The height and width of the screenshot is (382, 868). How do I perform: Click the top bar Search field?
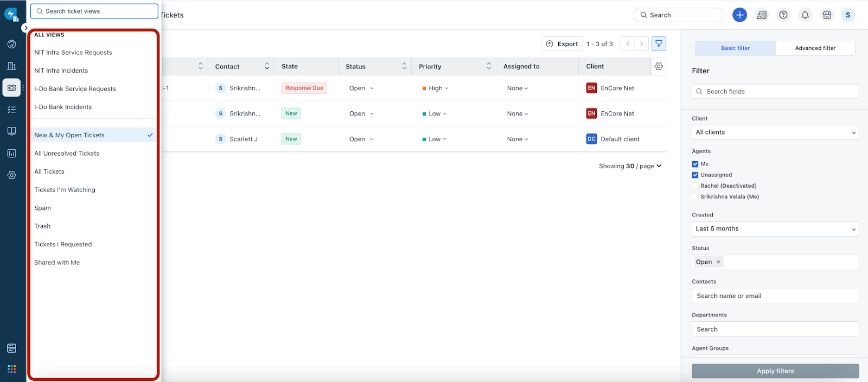click(679, 15)
